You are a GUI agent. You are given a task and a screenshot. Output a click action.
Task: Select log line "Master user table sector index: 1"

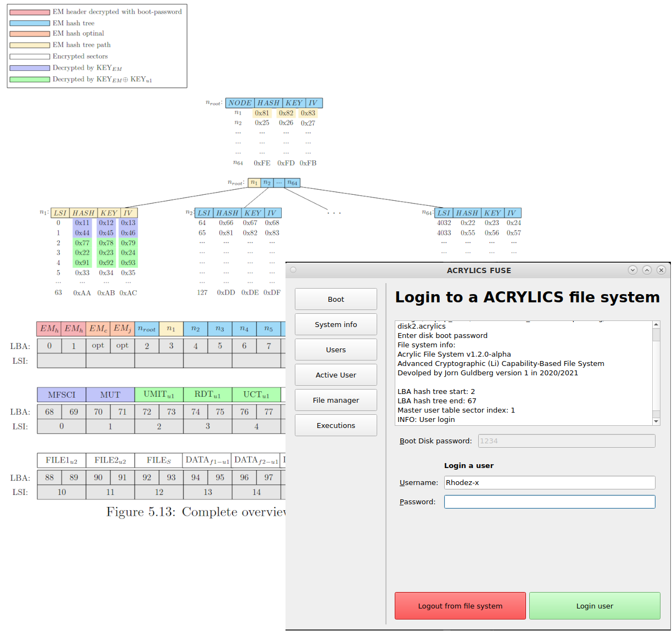coord(456,410)
